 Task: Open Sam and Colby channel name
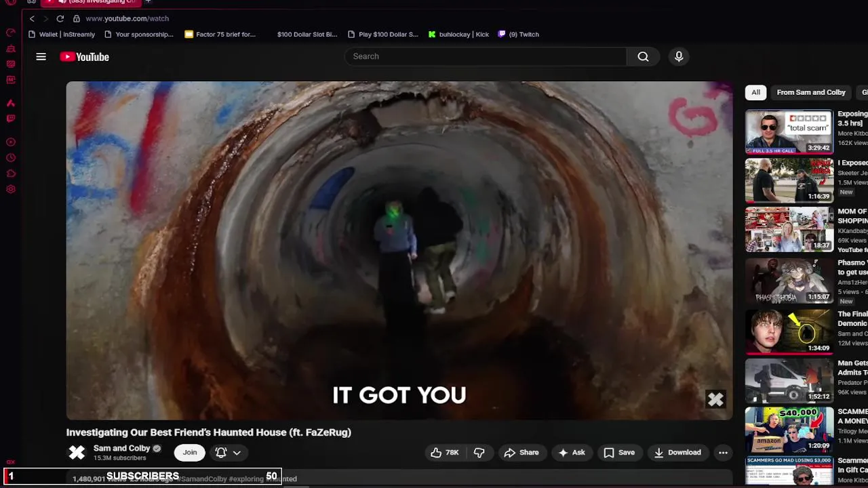[121, 449]
